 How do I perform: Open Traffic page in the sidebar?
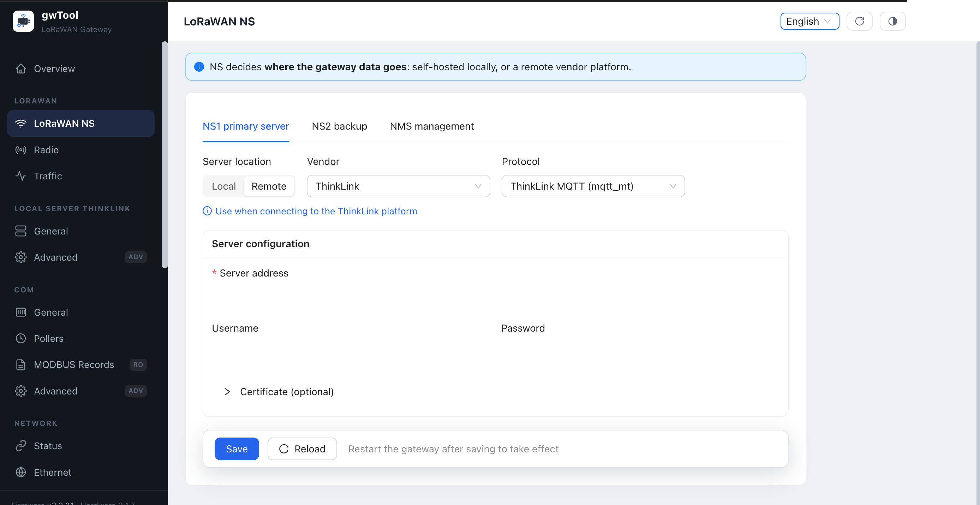(x=80, y=176)
